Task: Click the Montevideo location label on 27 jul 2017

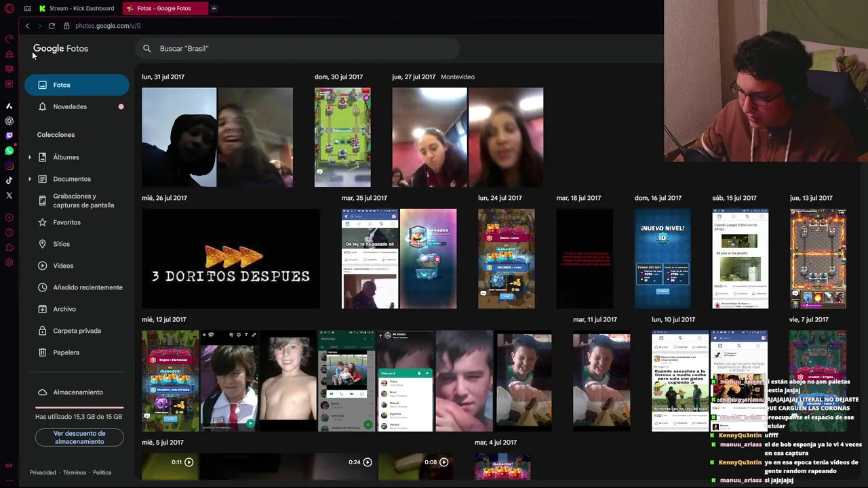Action: pyautogui.click(x=458, y=77)
